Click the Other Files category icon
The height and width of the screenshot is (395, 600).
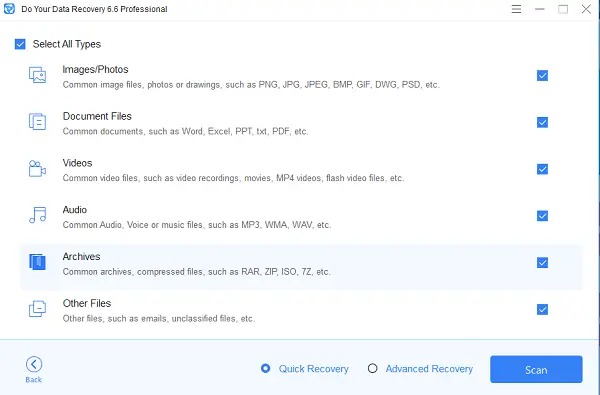click(38, 309)
